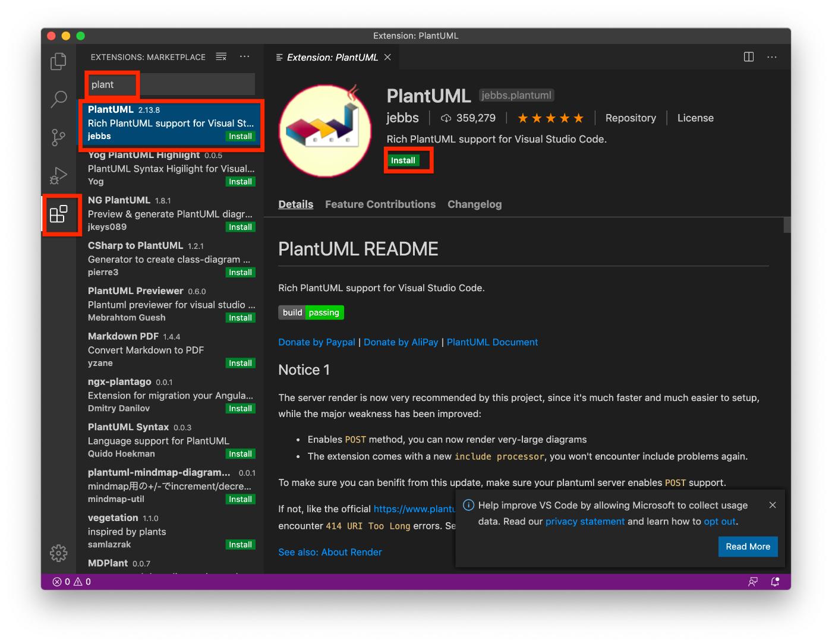Image resolution: width=832 pixels, height=644 pixels.
Task: Switch to the Details tab
Action: pyautogui.click(x=296, y=204)
